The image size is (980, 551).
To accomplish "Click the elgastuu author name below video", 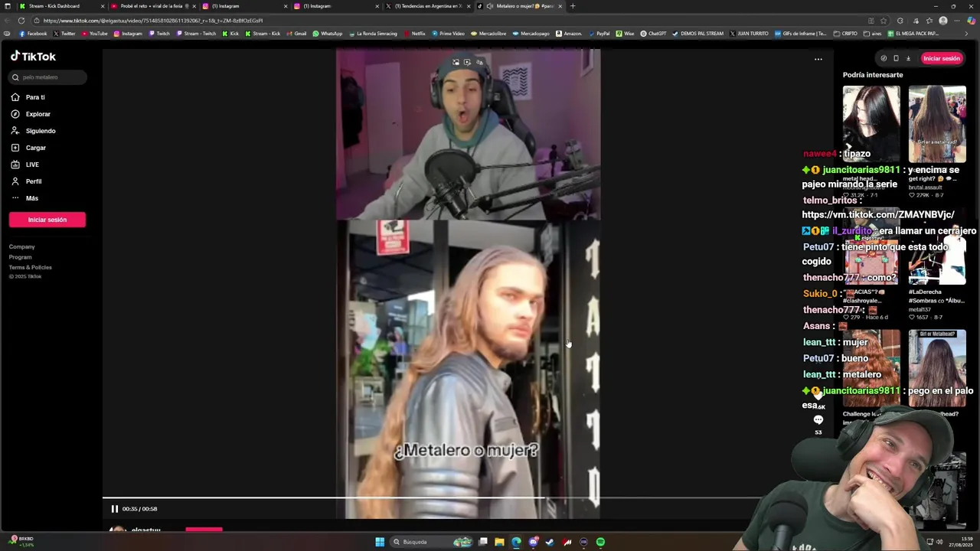I will [x=145, y=530].
